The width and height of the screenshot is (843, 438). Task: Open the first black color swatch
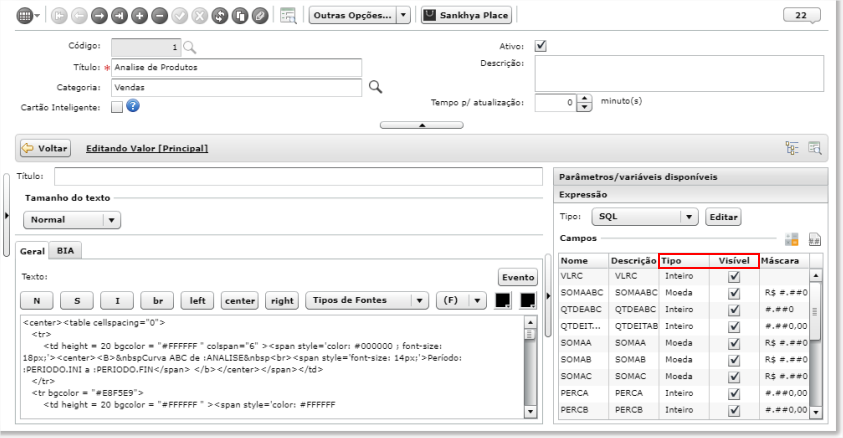point(503,300)
